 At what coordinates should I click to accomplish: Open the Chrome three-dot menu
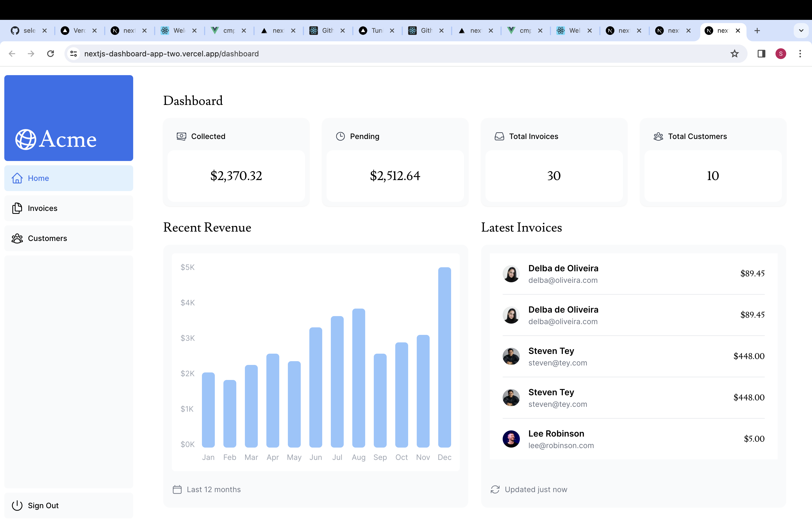(800, 53)
